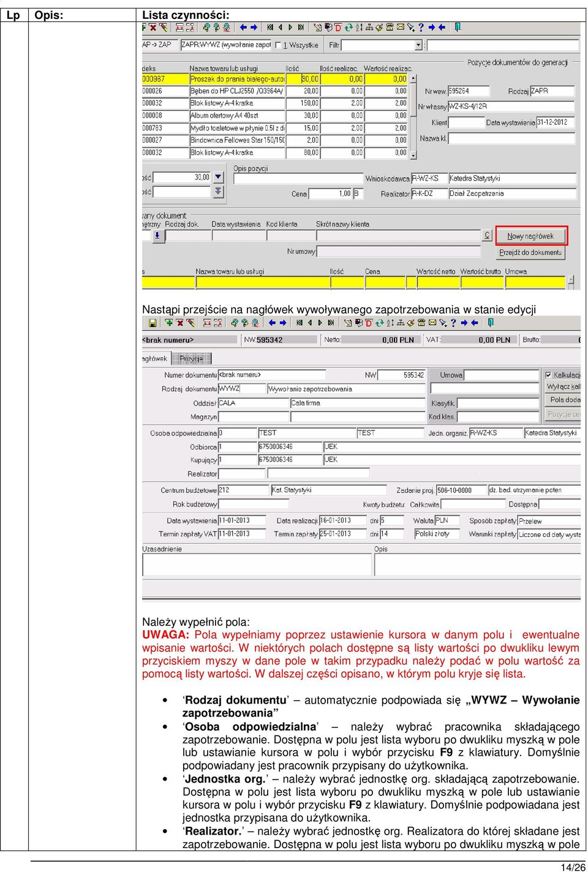Click the Opis text area beside Uzasadnienie
Viewport: 588px width, 872px height.
[477, 565]
